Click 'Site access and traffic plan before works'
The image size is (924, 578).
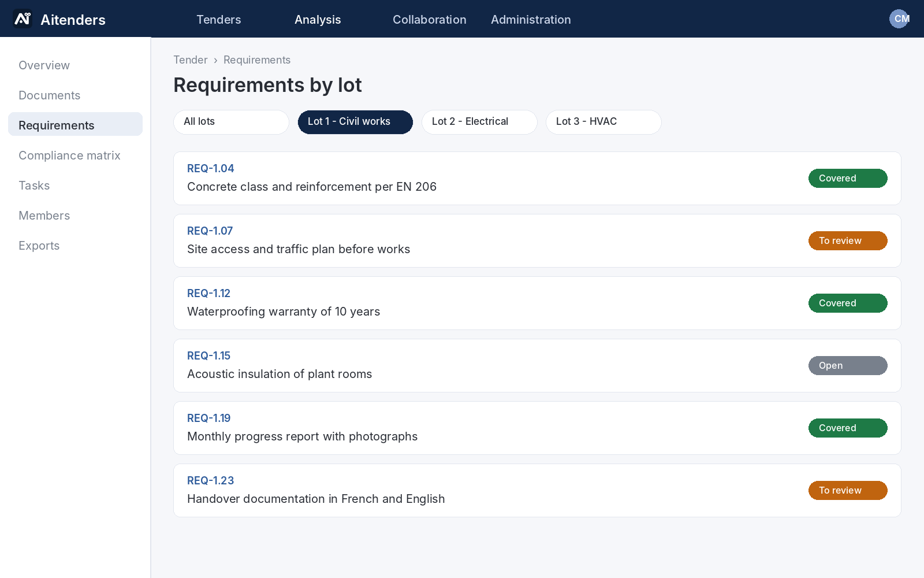coord(299,249)
